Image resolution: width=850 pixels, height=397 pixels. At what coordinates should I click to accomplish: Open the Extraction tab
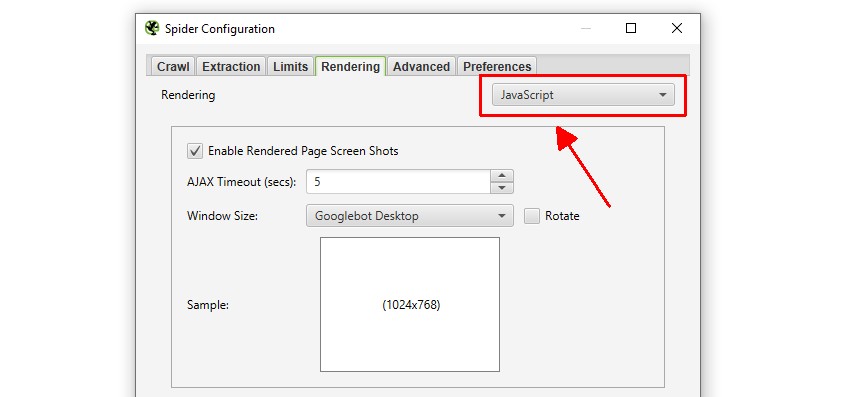pyautogui.click(x=231, y=67)
